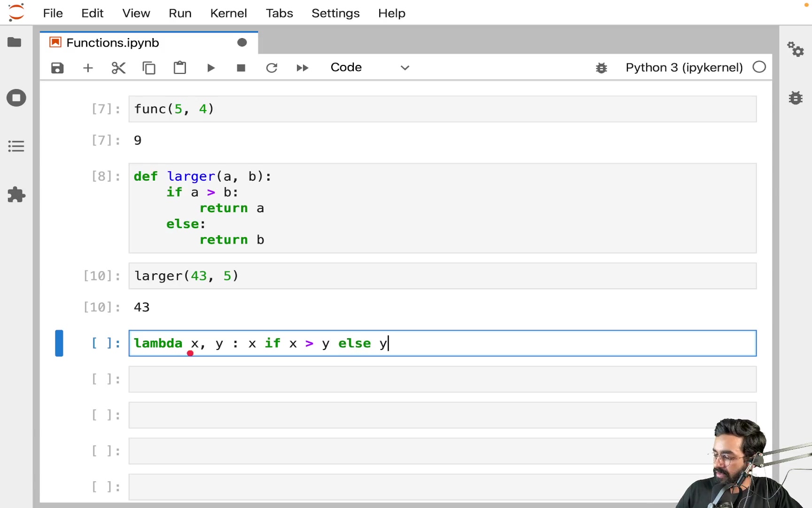Open the Table of Contents sidebar icon
This screenshot has width=812, height=508.
tap(16, 146)
